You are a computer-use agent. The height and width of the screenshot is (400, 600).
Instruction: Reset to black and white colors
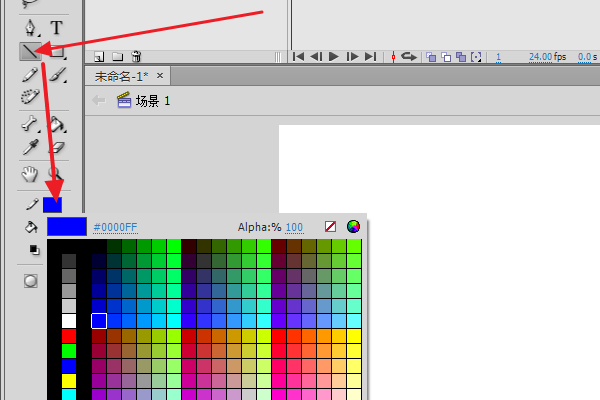point(34,250)
